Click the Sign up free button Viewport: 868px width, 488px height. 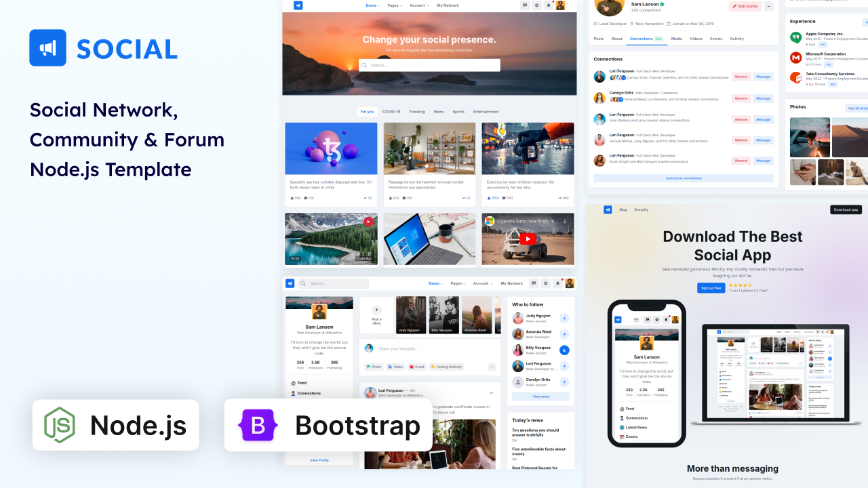[x=711, y=288]
